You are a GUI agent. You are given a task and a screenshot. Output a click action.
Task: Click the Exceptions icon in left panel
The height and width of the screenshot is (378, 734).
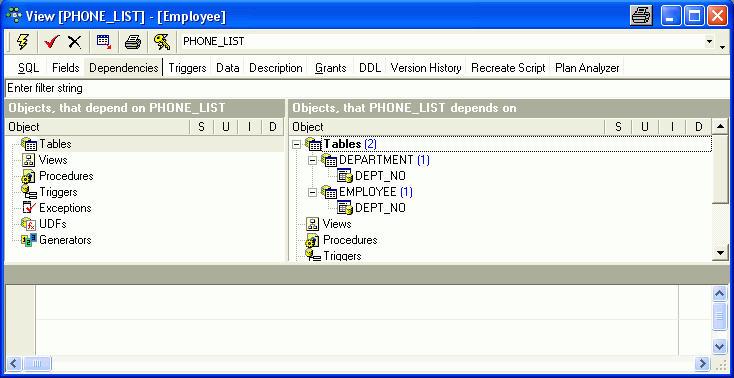point(29,208)
